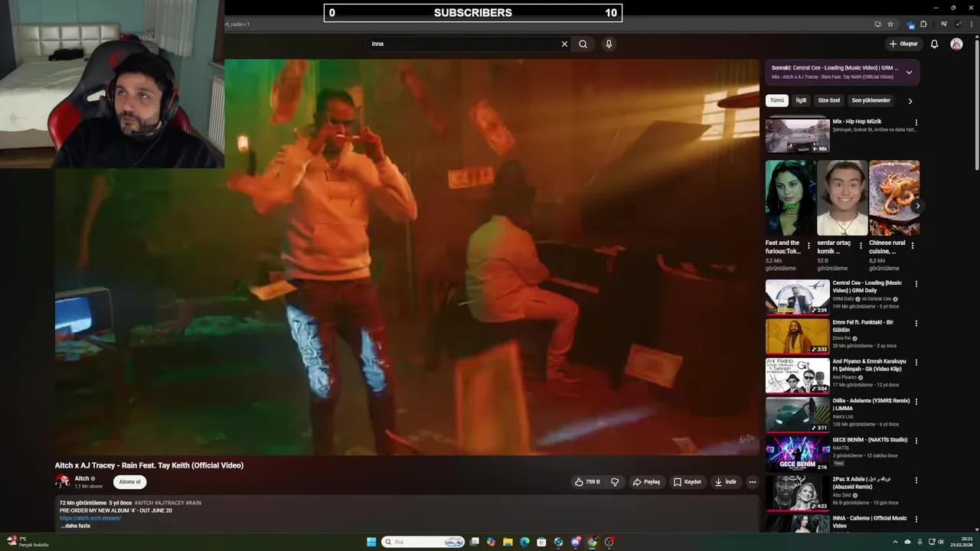Show hidden system tray icons chevron
This screenshot has width=980, height=551.
tap(895, 542)
